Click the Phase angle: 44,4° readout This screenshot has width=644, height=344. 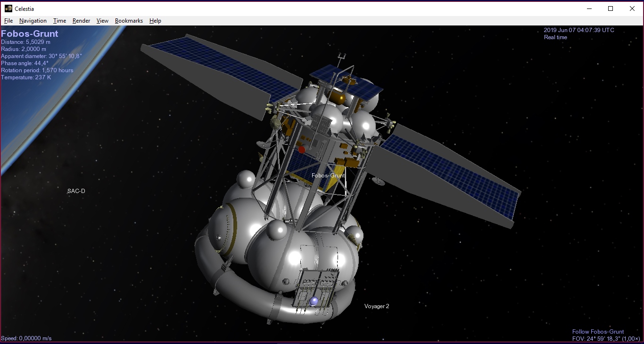[x=25, y=63]
